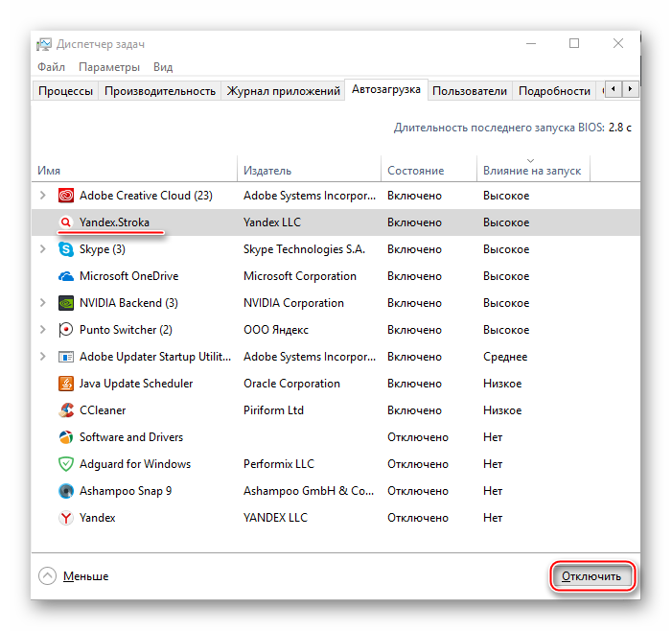Switch to the Процессы tab
Image resolution: width=672 pixels, height=631 pixels.
tap(65, 91)
